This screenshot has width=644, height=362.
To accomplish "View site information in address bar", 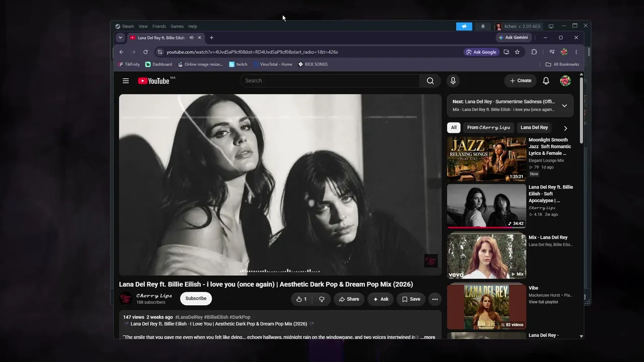I will tap(159, 52).
